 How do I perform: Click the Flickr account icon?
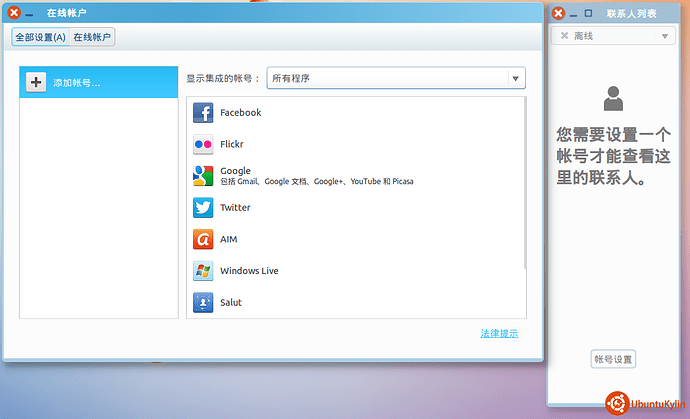tap(203, 144)
